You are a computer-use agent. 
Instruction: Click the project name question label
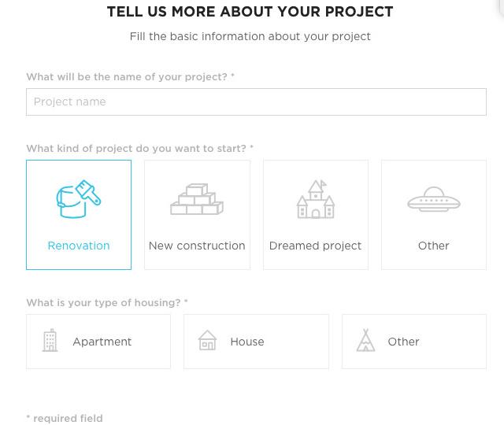[130, 77]
